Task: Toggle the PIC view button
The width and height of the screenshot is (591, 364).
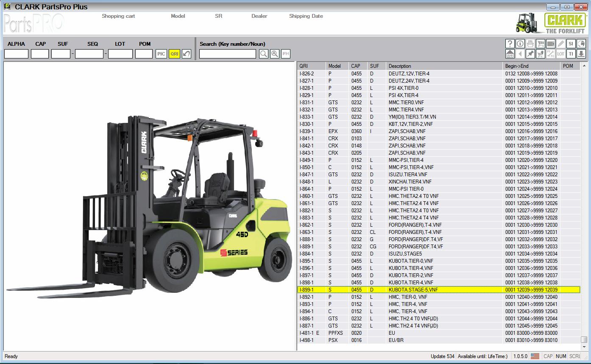Action: tap(161, 54)
